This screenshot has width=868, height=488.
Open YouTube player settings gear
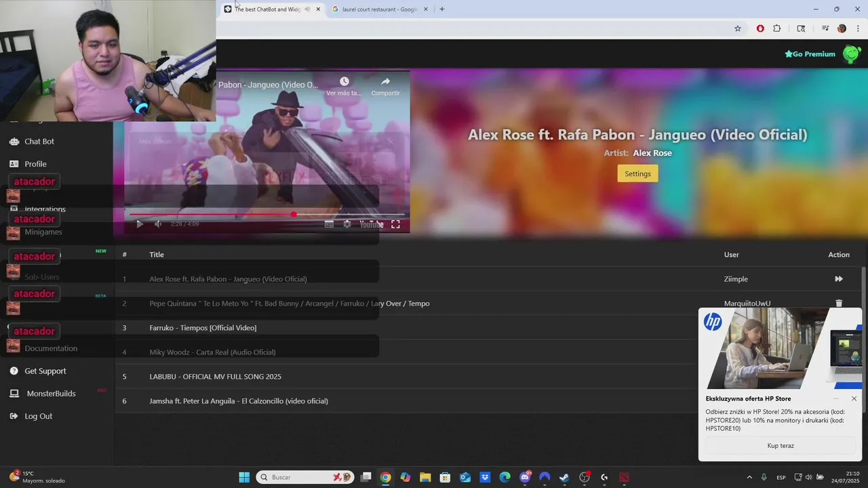[x=347, y=224]
